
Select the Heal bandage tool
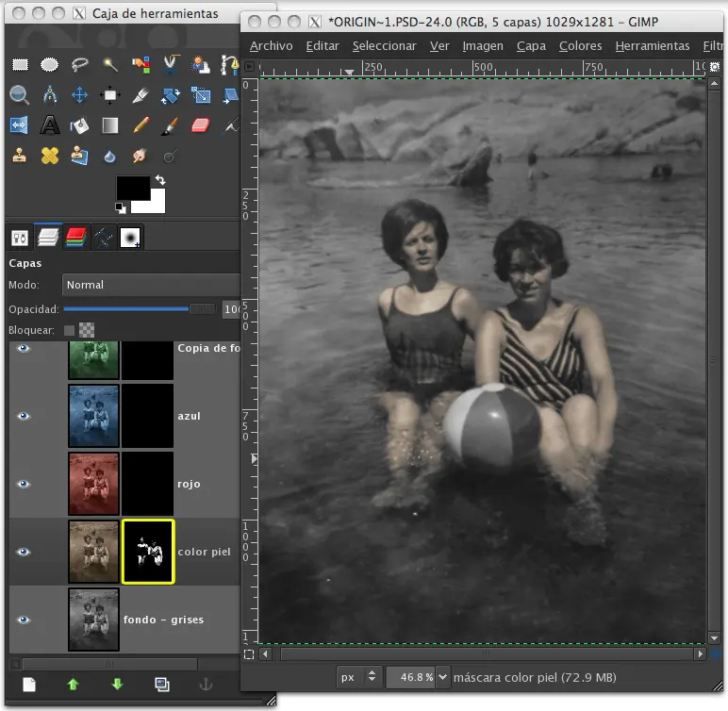50,156
